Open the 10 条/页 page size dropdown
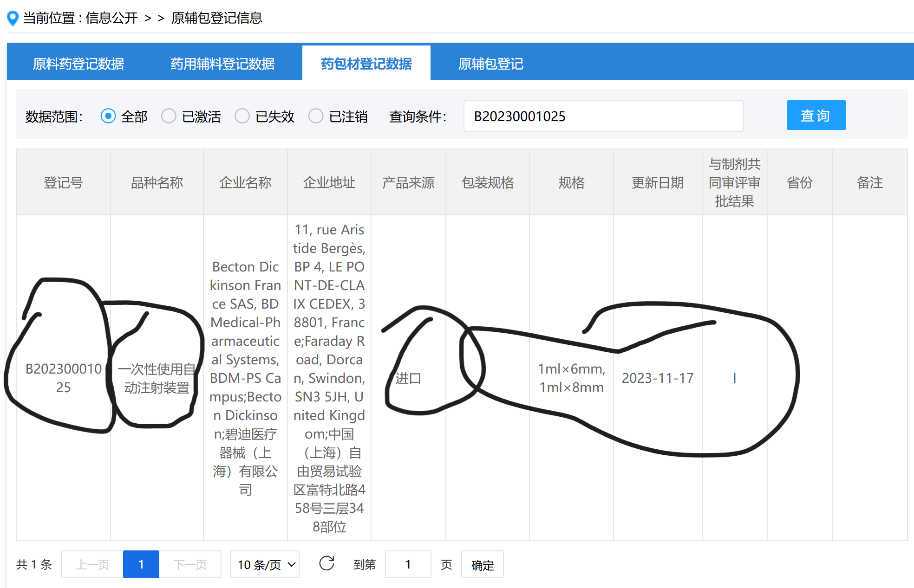This screenshot has width=914, height=588. tap(265, 564)
